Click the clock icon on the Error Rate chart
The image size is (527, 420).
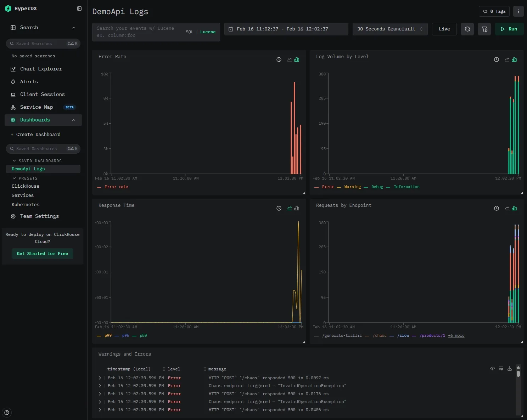(279, 60)
